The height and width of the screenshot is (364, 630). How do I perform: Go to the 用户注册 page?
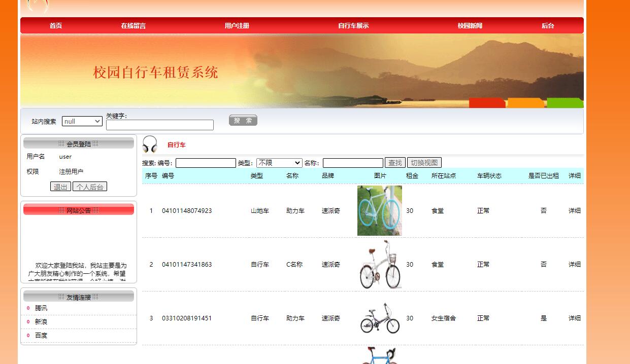236,25
